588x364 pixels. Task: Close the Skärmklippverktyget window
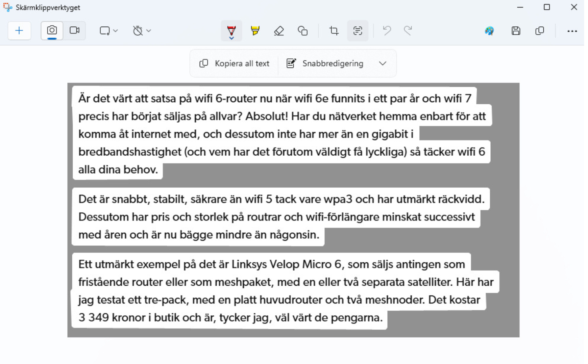(x=574, y=7)
